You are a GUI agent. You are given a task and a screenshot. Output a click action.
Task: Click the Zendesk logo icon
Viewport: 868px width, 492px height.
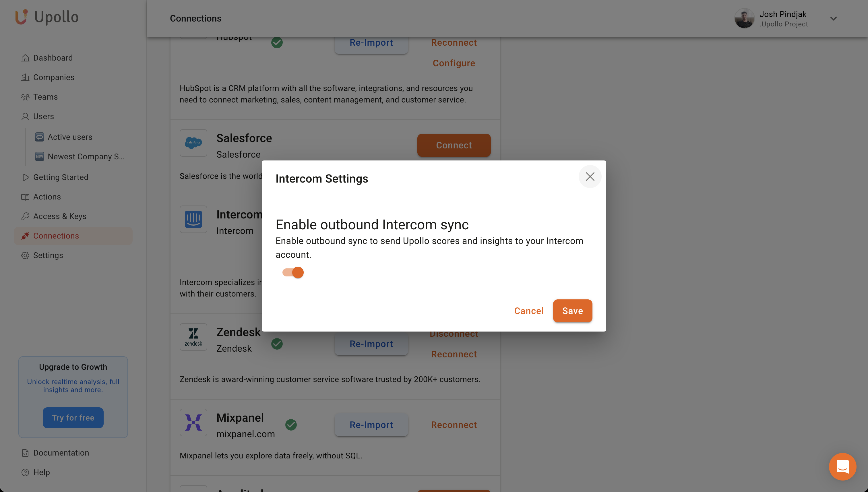[193, 337]
